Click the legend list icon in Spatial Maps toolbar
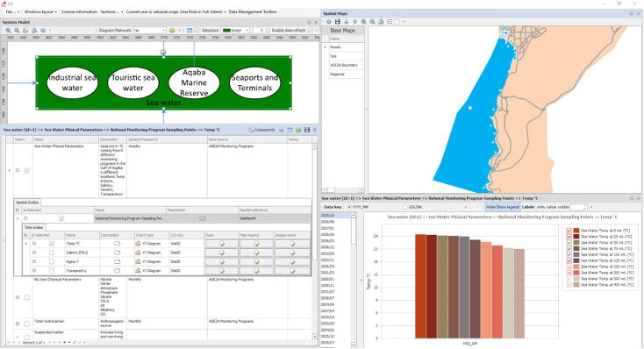Viewport: 644px width, 349px height. 390,22
